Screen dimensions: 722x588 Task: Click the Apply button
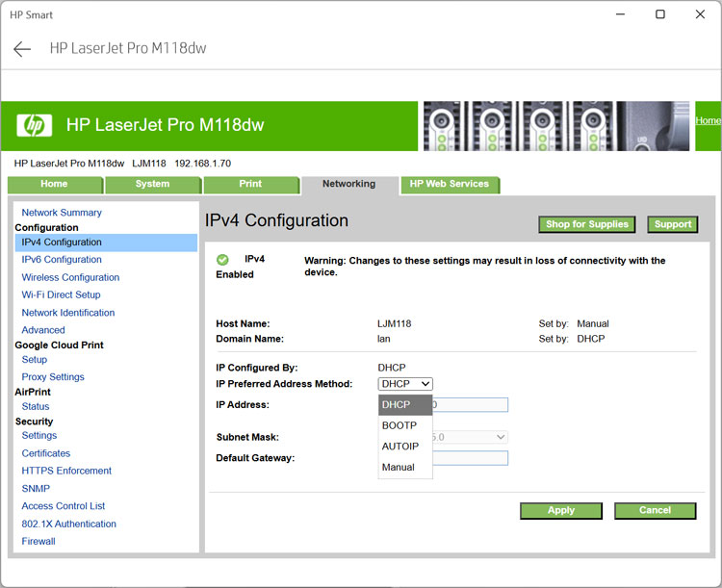561,510
